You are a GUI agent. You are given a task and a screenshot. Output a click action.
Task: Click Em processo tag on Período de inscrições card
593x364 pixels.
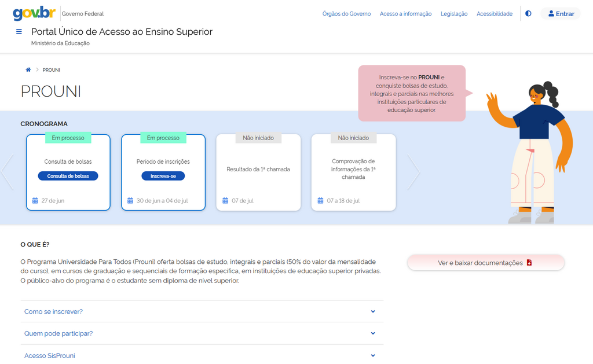click(x=163, y=138)
